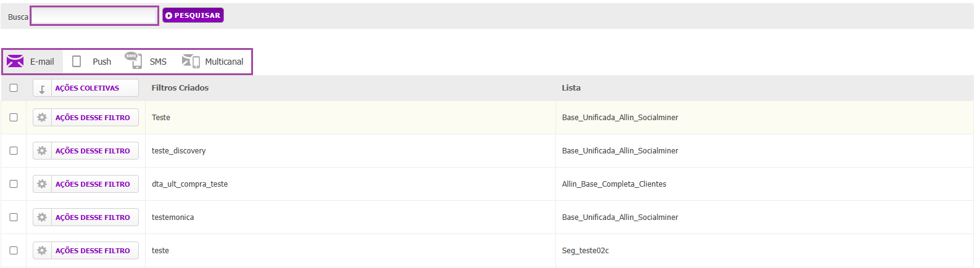Toggle the select-all checkbox in header
Image resolution: width=980 pixels, height=268 pixels.
pyautogui.click(x=14, y=88)
